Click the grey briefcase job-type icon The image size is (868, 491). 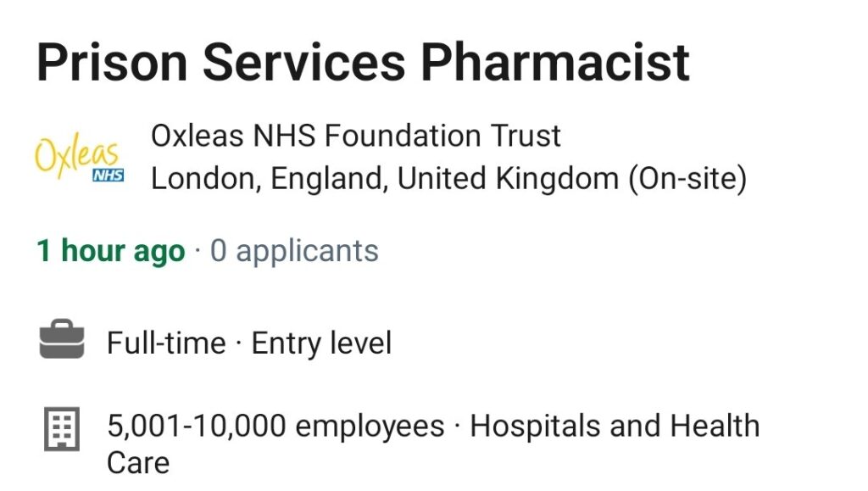pos(62,338)
